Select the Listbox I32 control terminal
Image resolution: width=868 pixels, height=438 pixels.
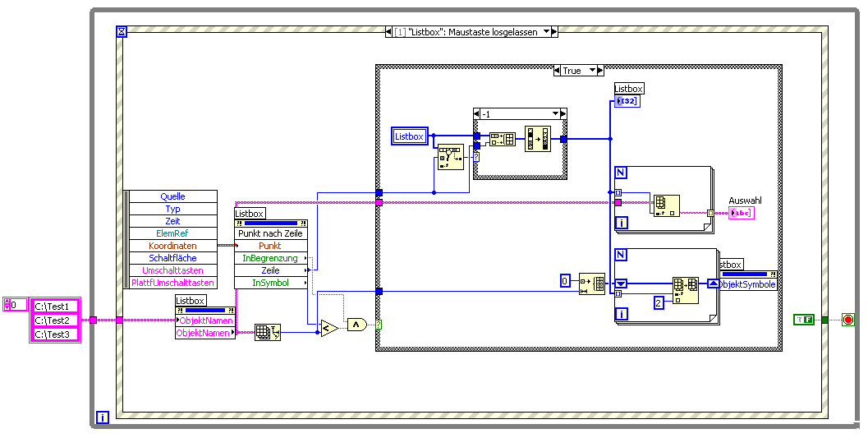pos(627,101)
